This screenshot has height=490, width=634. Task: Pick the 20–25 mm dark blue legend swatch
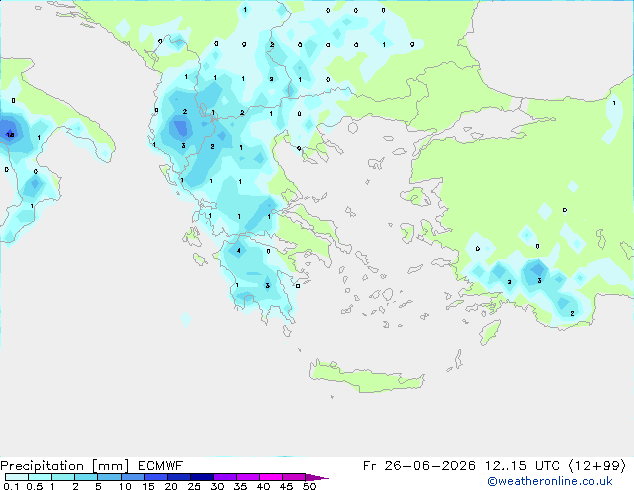[x=179, y=477]
